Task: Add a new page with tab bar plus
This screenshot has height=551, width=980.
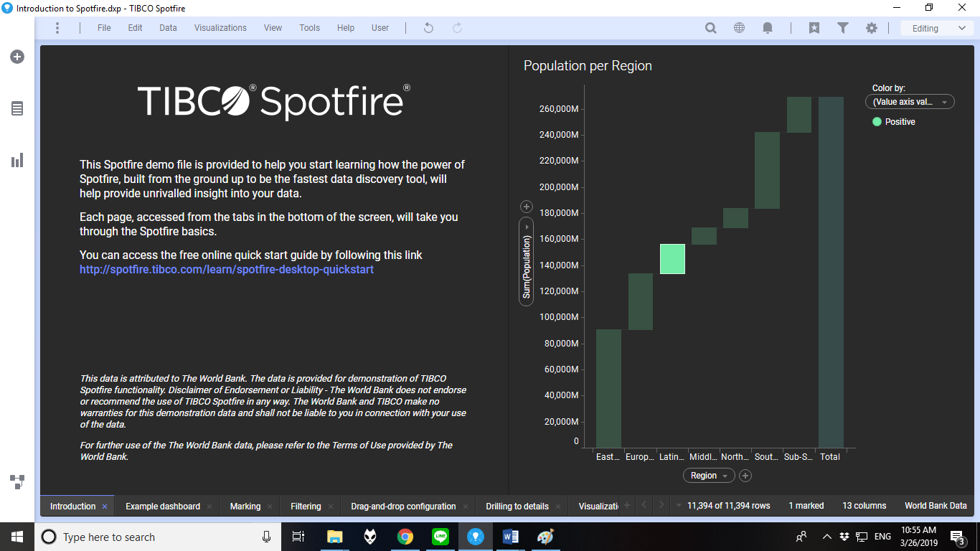Action: click(626, 506)
